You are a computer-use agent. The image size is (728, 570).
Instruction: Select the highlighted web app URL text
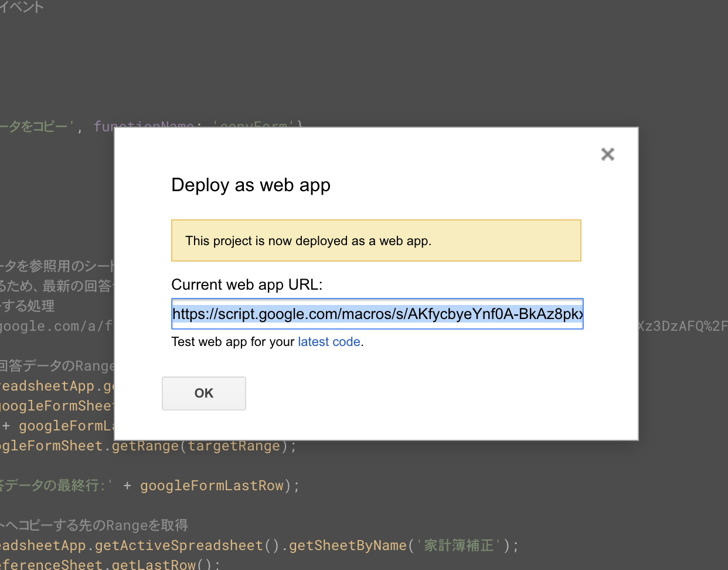point(377,314)
